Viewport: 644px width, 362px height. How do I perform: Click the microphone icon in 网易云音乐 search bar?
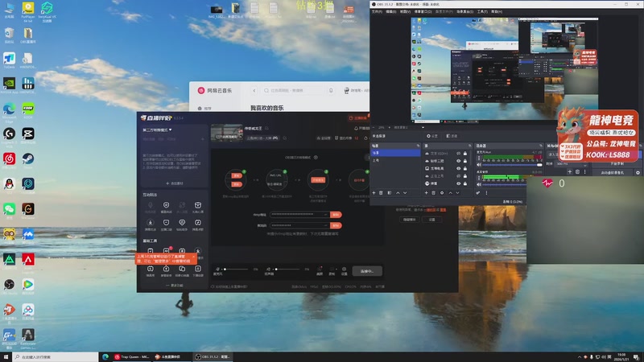coord(331,90)
